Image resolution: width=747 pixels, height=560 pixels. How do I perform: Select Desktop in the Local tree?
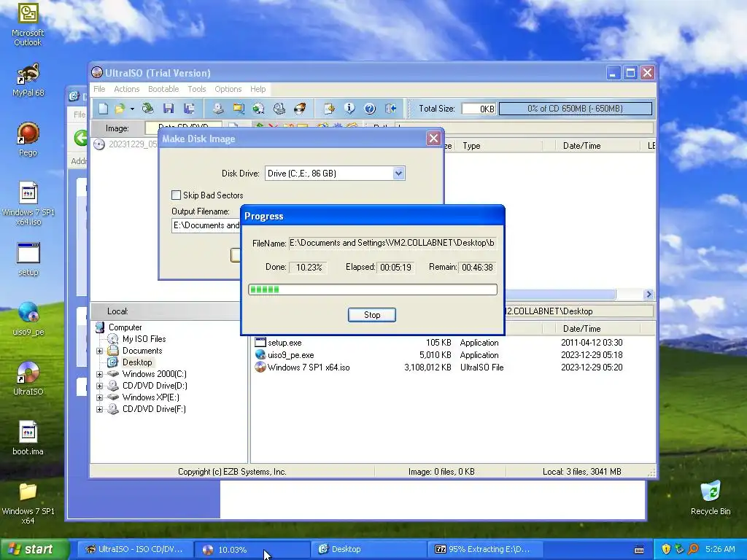(137, 362)
